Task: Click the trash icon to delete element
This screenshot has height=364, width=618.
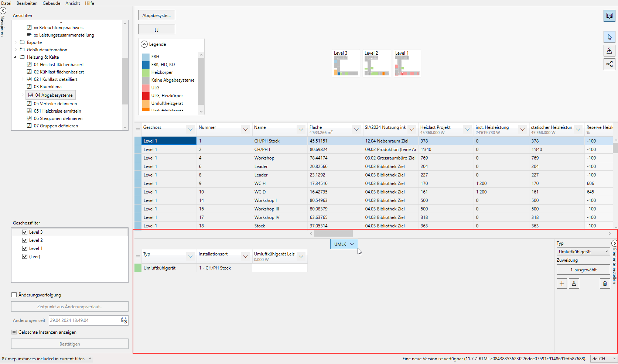Action: point(605,284)
